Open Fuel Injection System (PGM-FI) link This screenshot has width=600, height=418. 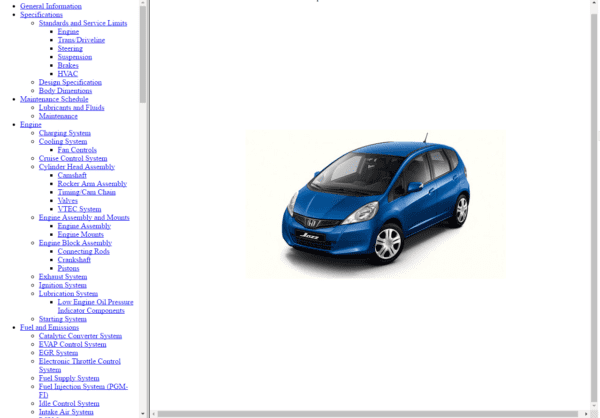(x=83, y=390)
